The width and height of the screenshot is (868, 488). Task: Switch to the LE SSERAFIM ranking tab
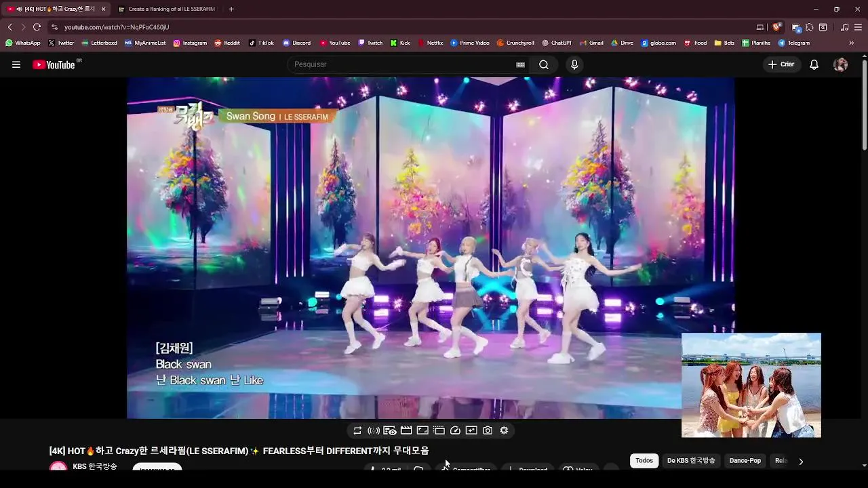pyautogui.click(x=166, y=9)
